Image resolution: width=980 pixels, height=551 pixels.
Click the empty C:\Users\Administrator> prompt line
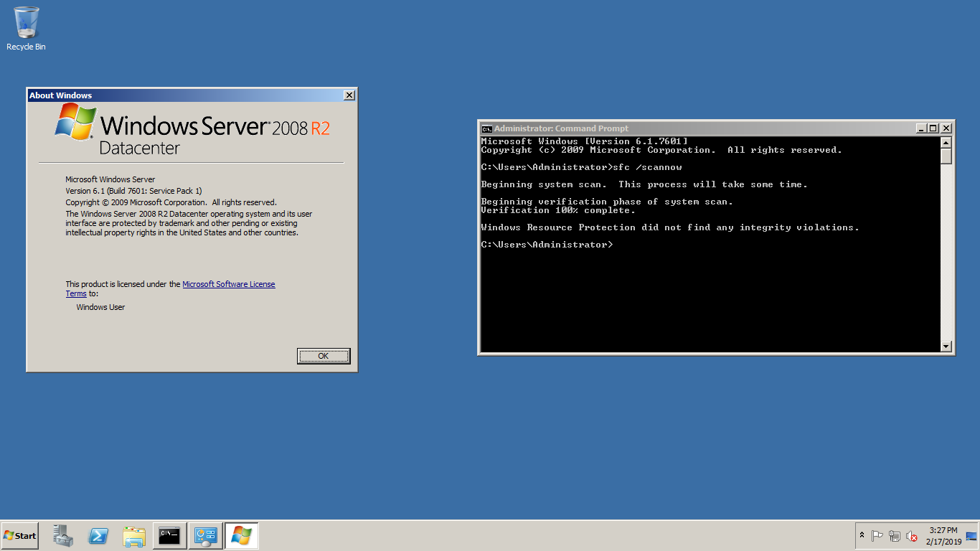(547, 245)
